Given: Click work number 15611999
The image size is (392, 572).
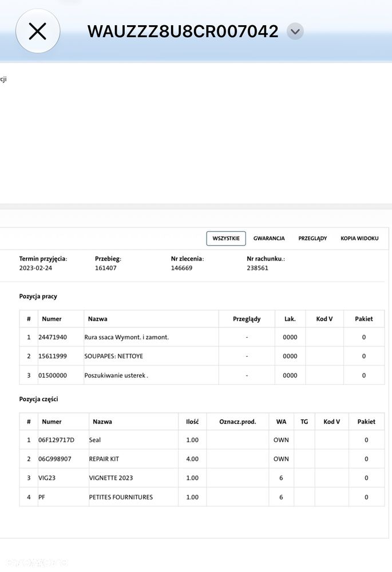Looking at the screenshot, I should (x=53, y=356).
